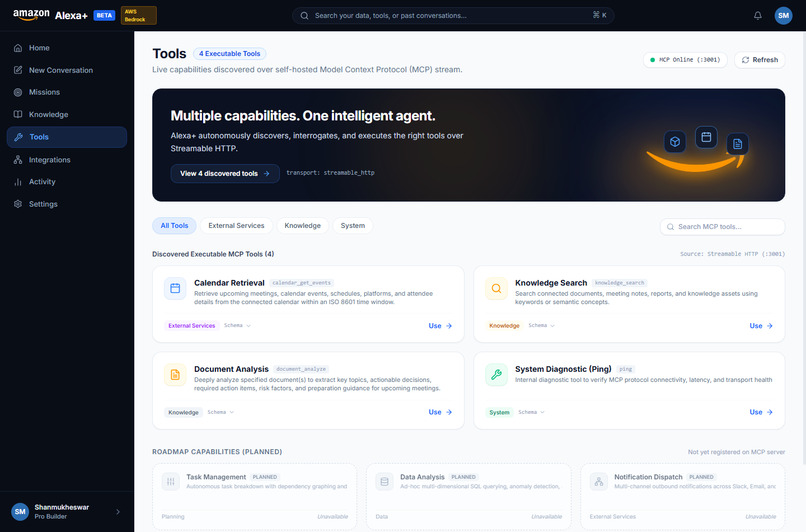Click the Notification Dispatch icon

(598, 482)
